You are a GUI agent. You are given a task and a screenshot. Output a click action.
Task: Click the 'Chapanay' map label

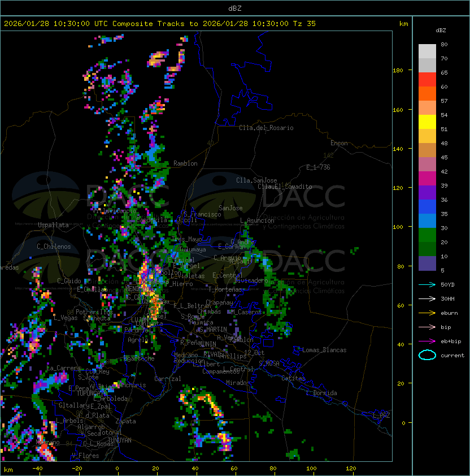(219, 302)
